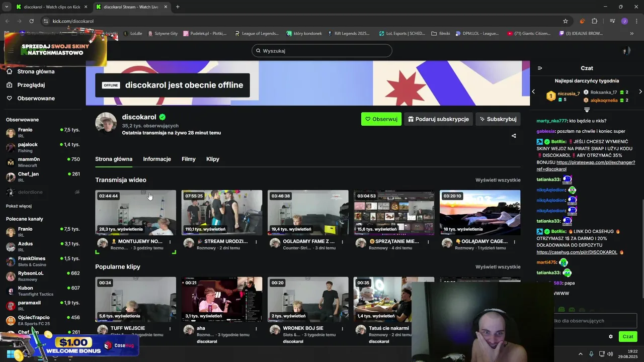Switch to the Klipy tab
644x362 pixels.
(213, 159)
